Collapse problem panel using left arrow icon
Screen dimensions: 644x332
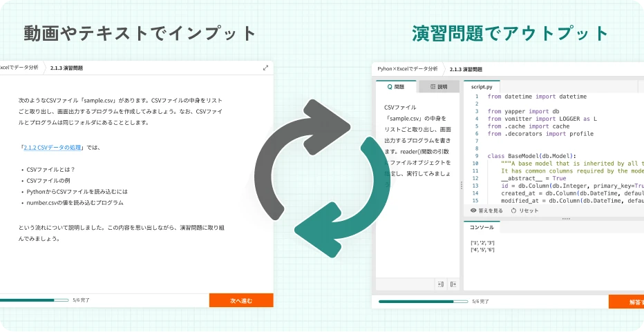[x=440, y=284]
